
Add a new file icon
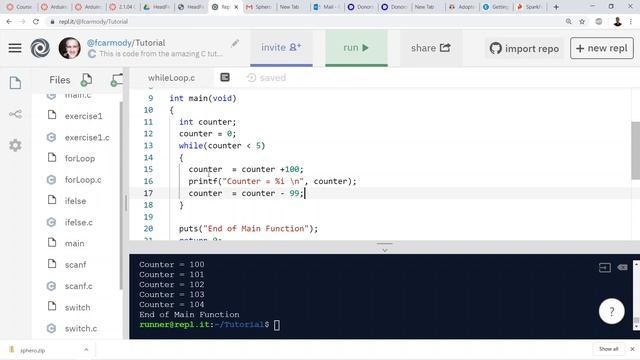point(86,80)
